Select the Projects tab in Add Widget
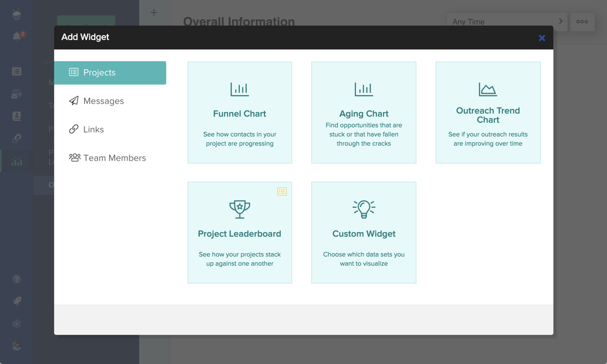The image size is (607, 364). tap(110, 73)
